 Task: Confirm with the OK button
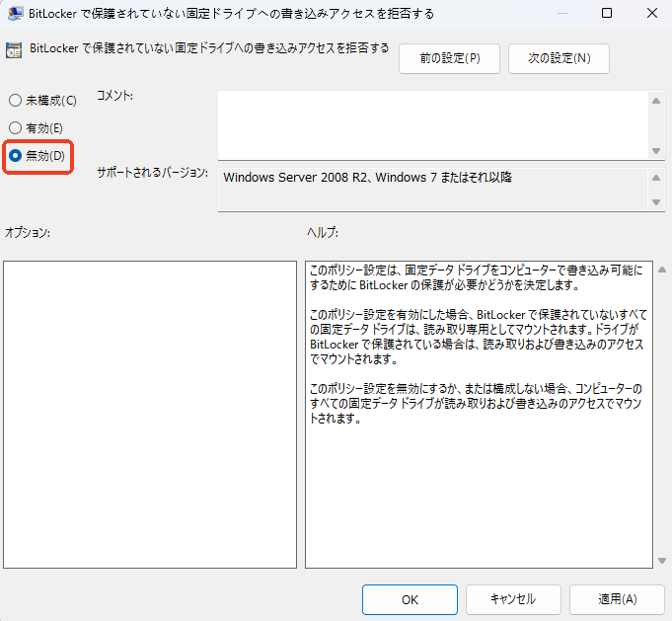click(410, 599)
